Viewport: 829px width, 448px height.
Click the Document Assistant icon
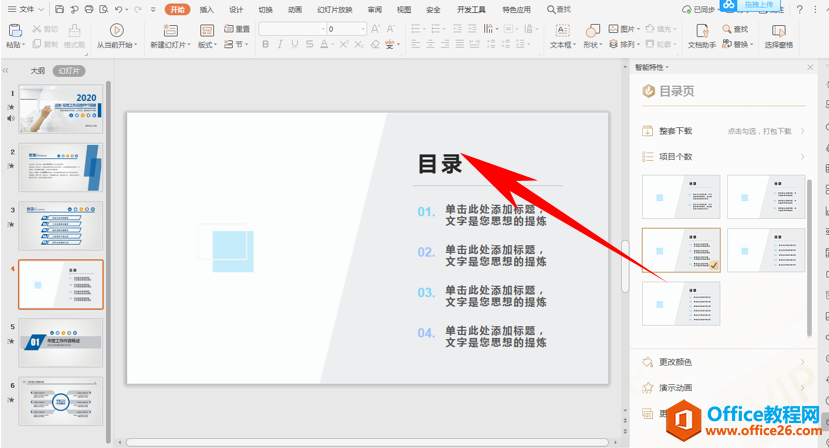point(702,32)
